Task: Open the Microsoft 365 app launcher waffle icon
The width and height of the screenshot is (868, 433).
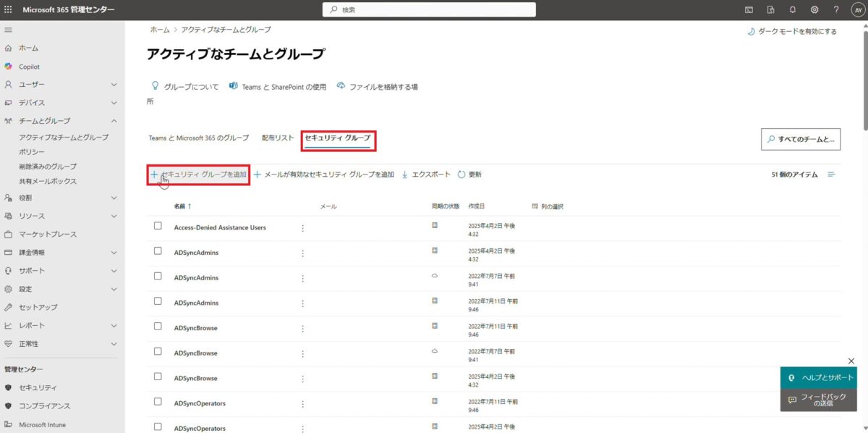Action: coord(8,9)
